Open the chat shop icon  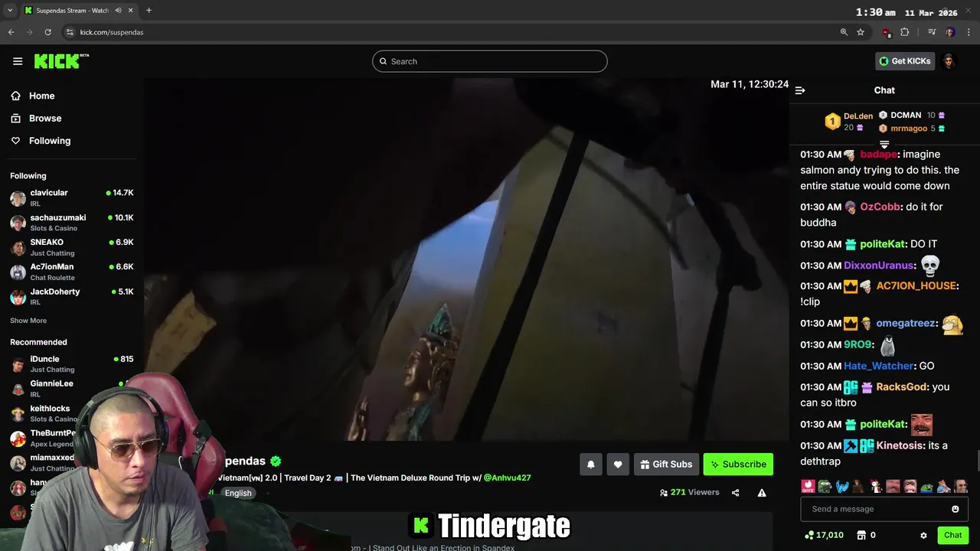pos(861,535)
